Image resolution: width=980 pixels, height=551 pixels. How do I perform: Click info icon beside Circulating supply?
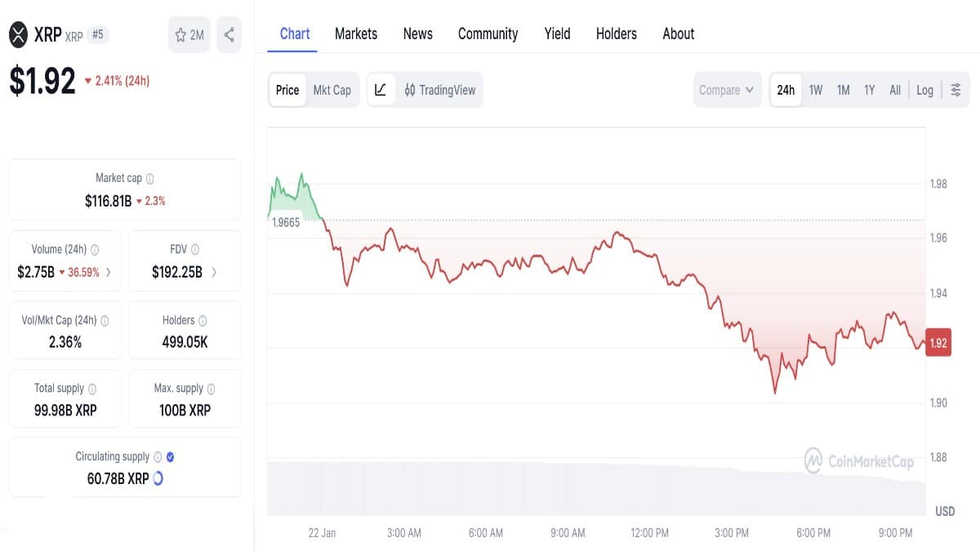158,457
